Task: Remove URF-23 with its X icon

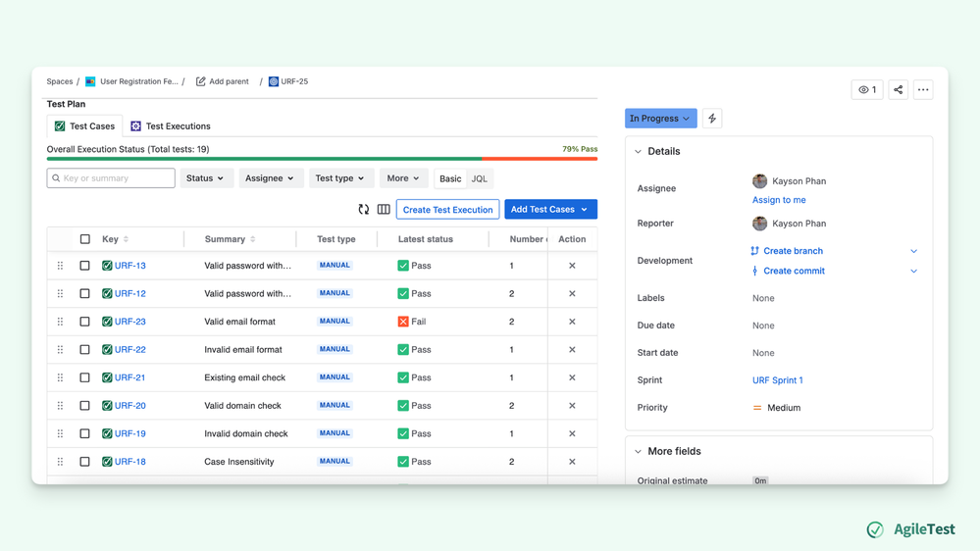Action: point(572,322)
